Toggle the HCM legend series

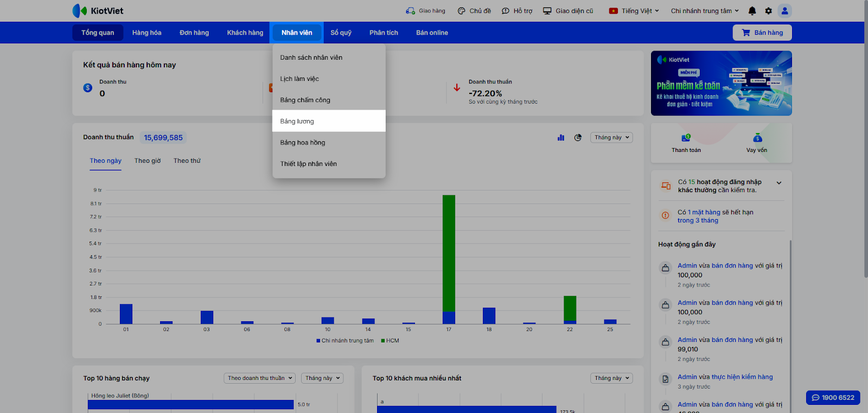(390, 341)
